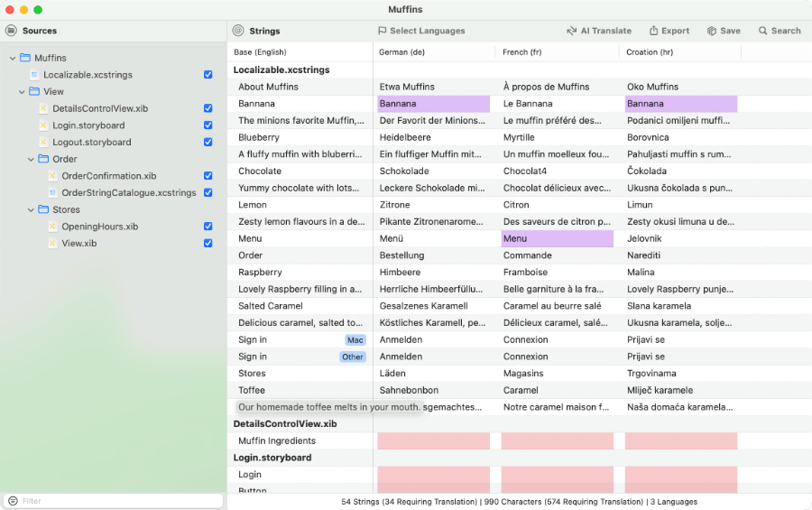Collapse the Order folder
The height and width of the screenshot is (510, 812).
[31, 159]
